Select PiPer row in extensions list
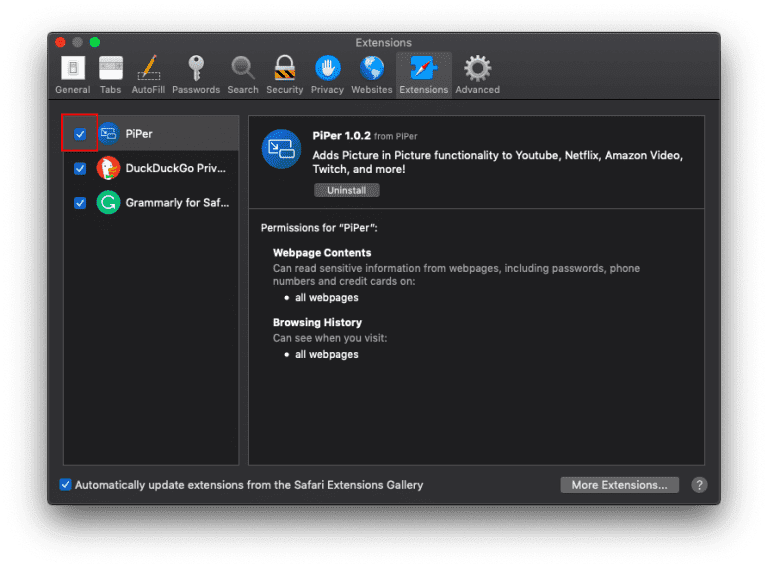The width and height of the screenshot is (768, 568). (151, 133)
